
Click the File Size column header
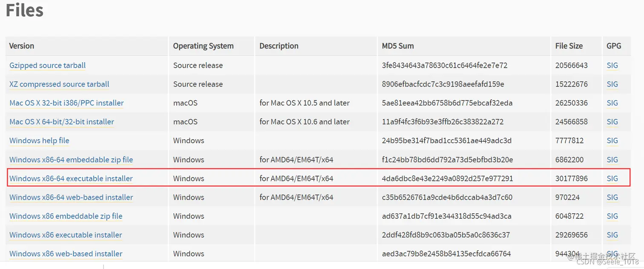569,46
